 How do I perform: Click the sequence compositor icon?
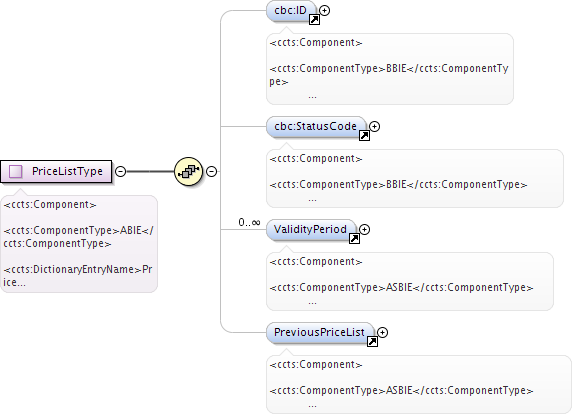pos(188,171)
